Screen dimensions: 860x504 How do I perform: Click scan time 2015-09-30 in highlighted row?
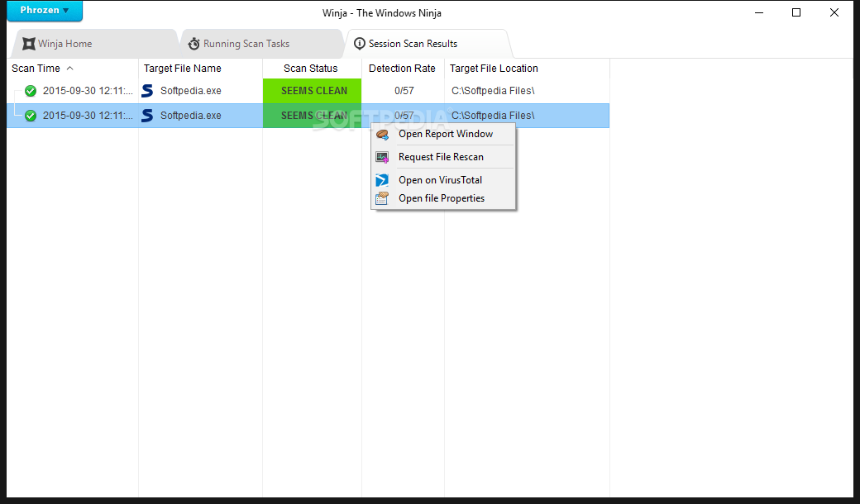[x=88, y=116]
